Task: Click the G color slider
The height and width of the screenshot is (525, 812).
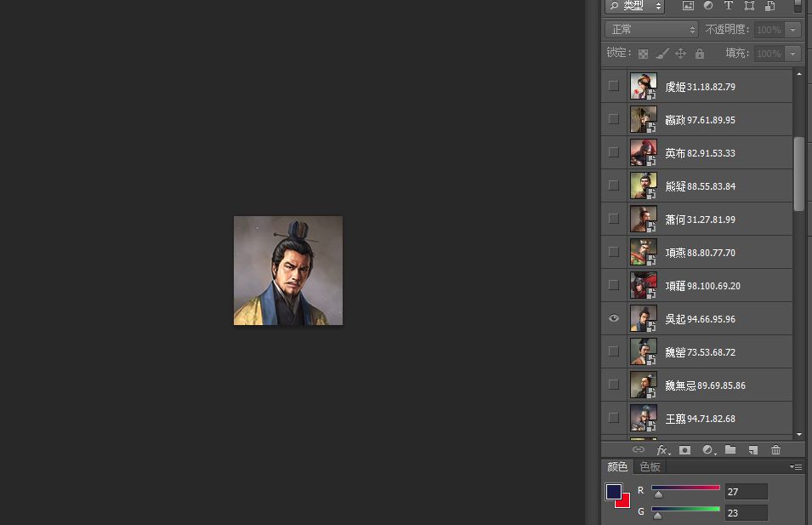Action: [x=685, y=509]
